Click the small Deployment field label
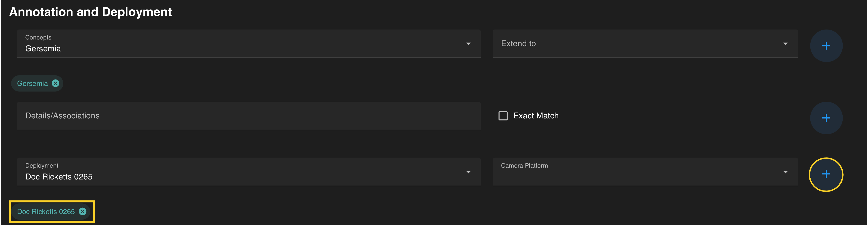This screenshot has height=225, width=868. [x=42, y=166]
